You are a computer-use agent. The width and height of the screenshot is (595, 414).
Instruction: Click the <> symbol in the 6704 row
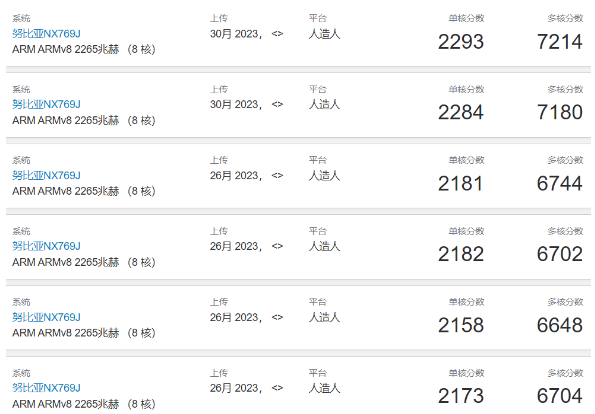(x=277, y=388)
